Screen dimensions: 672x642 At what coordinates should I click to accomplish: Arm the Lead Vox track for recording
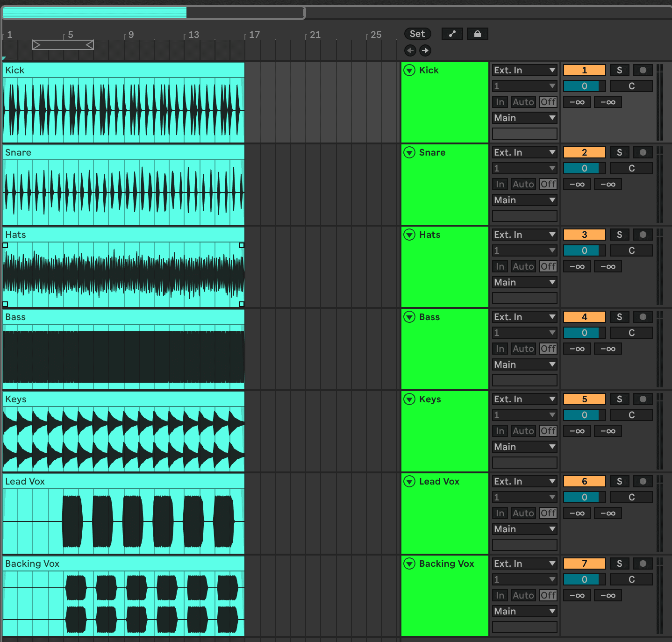(643, 481)
